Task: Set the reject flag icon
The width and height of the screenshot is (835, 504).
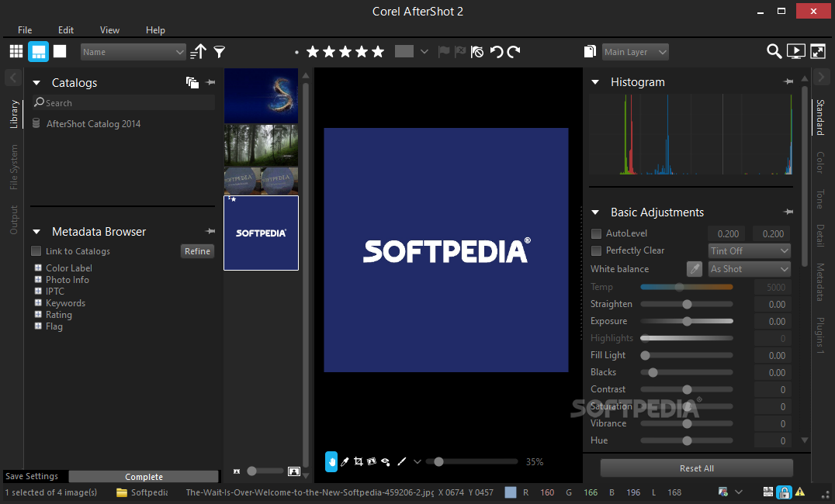Action: (x=460, y=52)
